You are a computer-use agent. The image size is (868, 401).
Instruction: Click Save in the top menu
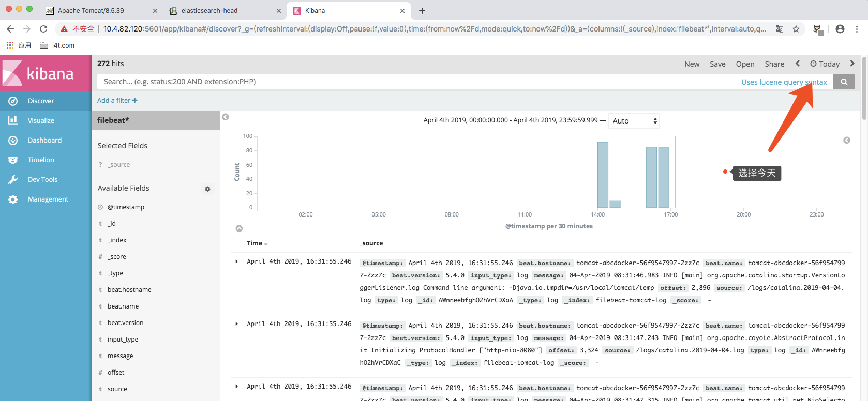[717, 64]
